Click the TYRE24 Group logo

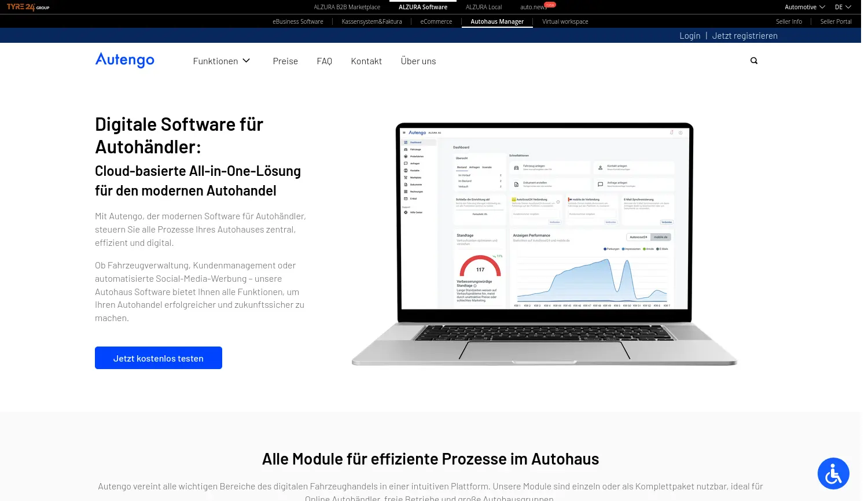[28, 7]
